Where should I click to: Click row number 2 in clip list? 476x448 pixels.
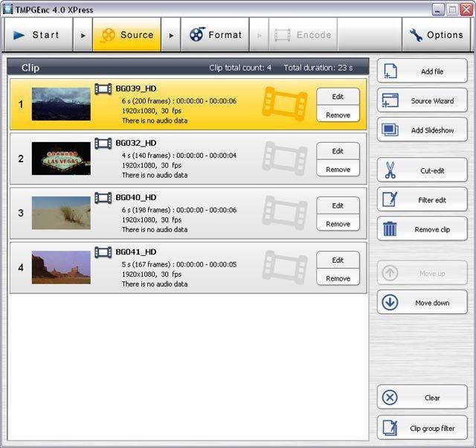point(21,159)
